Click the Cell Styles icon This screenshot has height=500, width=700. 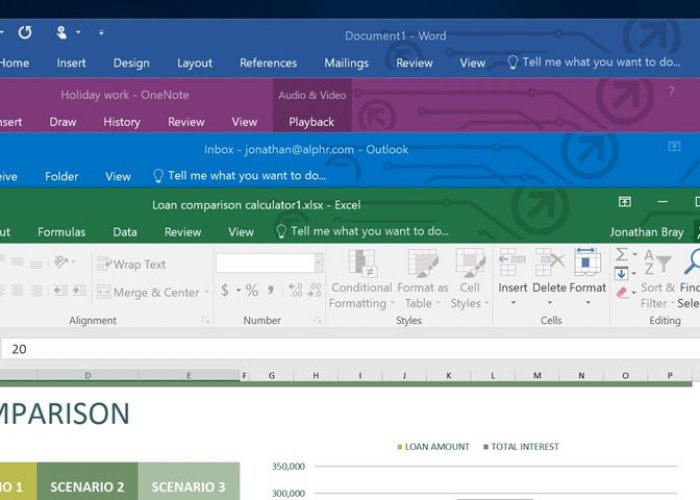[x=466, y=280]
